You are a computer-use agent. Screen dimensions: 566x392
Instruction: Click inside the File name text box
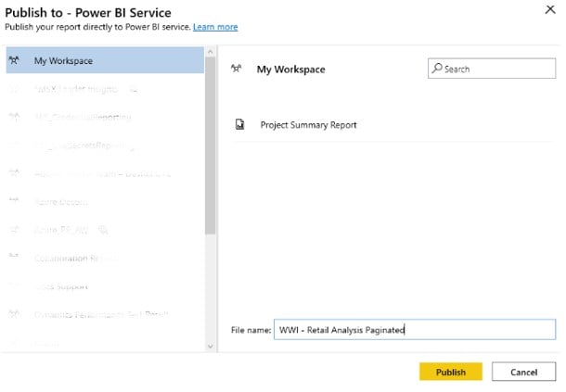[415, 330]
